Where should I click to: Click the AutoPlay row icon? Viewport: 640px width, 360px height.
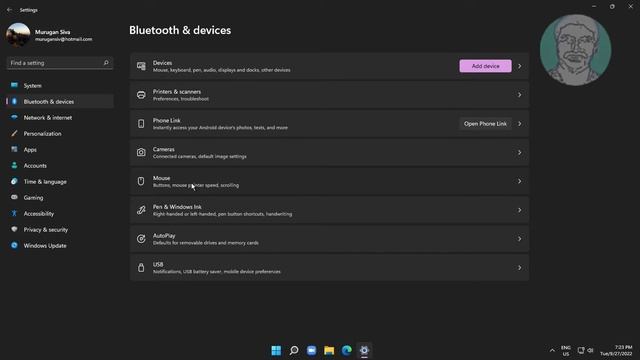pyautogui.click(x=141, y=239)
